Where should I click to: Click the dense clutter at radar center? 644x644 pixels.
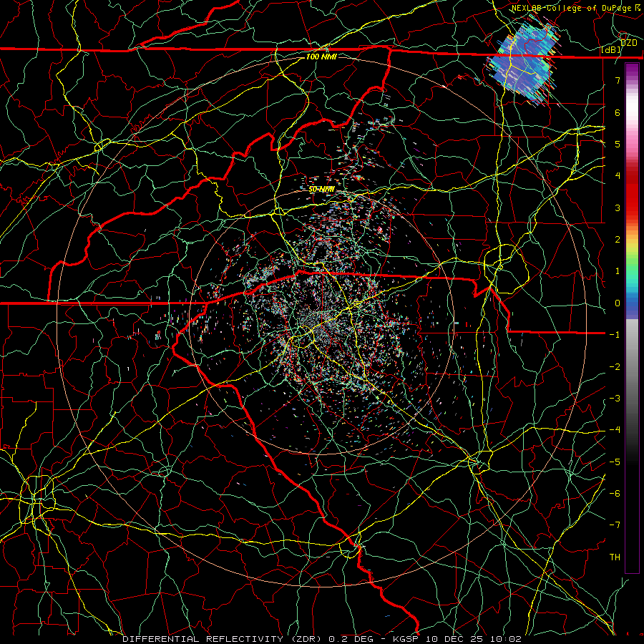[323, 323]
